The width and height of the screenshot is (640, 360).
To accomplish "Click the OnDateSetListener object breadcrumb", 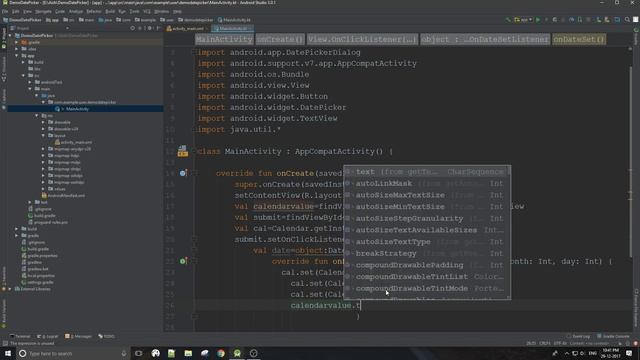I will click(x=485, y=40).
